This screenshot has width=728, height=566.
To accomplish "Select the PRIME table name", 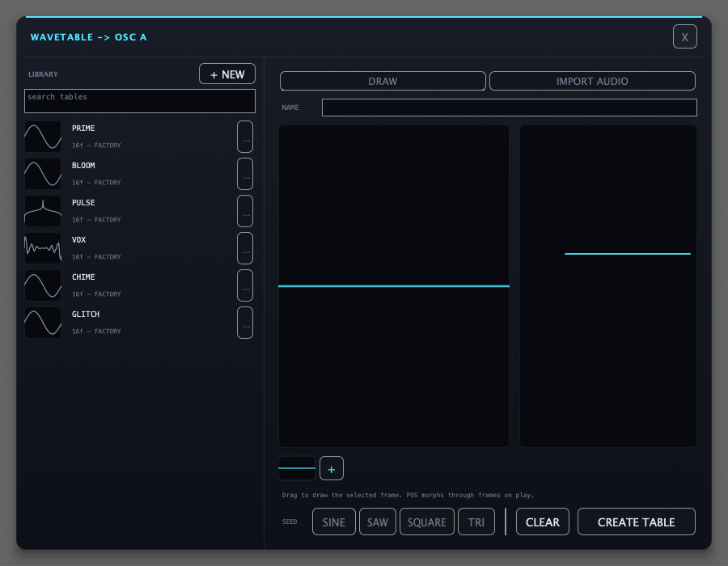I will [x=83, y=129].
